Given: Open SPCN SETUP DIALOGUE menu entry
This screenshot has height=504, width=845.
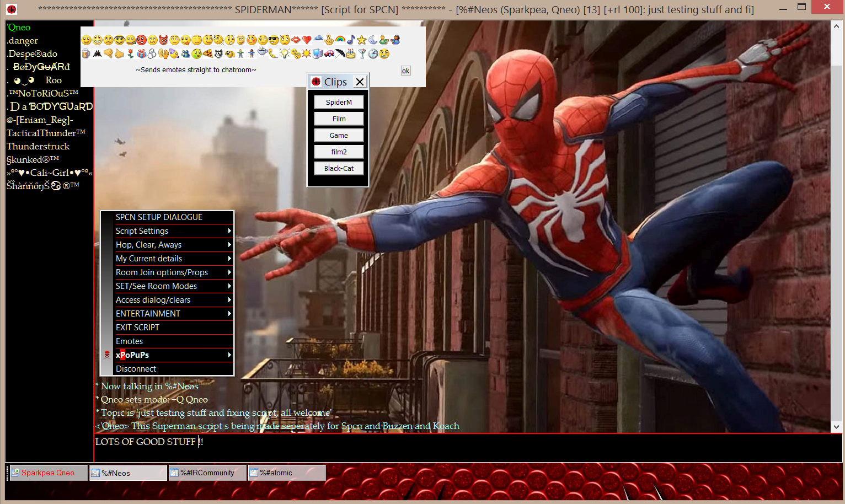Looking at the screenshot, I should [x=173, y=217].
